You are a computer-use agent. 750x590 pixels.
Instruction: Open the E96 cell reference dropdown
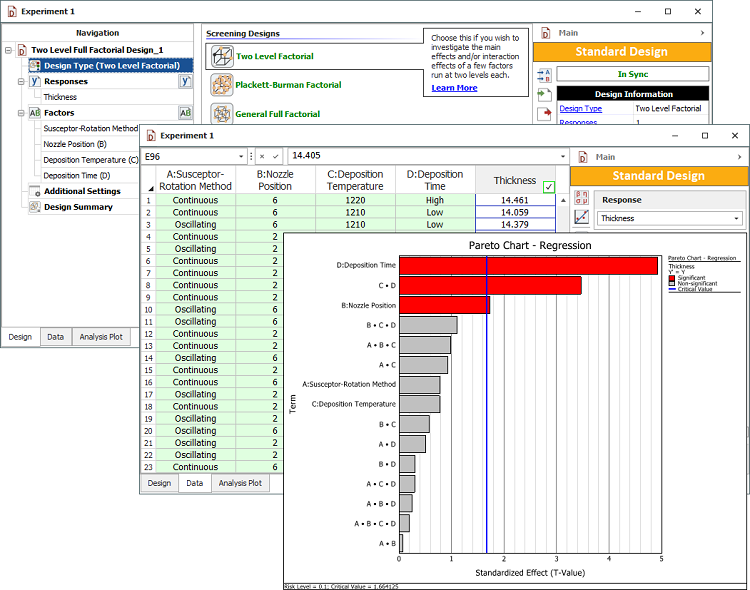click(241, 157)
